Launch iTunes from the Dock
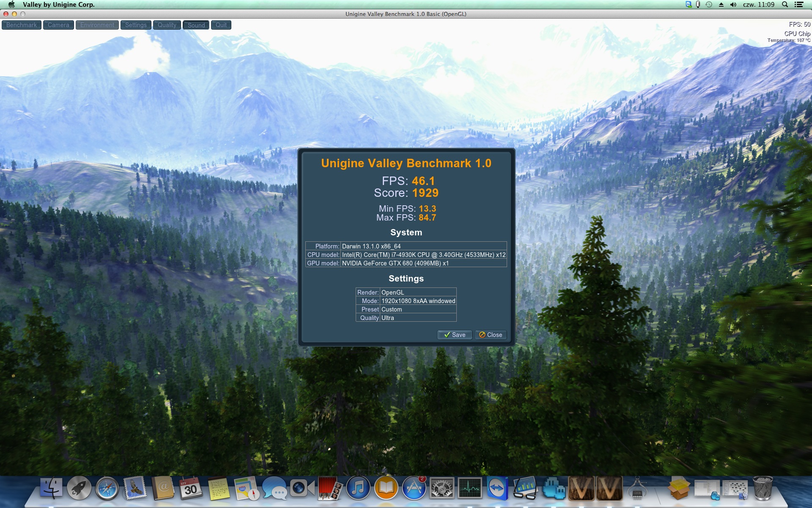812x508 pixels. pos(358,488)
